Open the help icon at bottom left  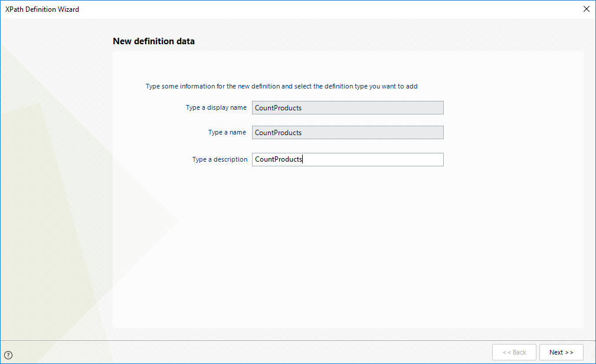tap(8, 355)
